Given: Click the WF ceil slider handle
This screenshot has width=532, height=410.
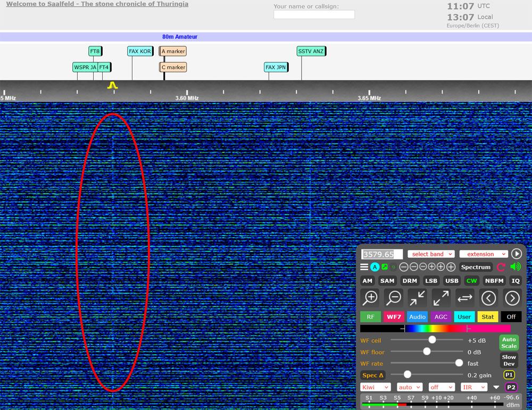Looking at the screenshot, I should (432, 340).
